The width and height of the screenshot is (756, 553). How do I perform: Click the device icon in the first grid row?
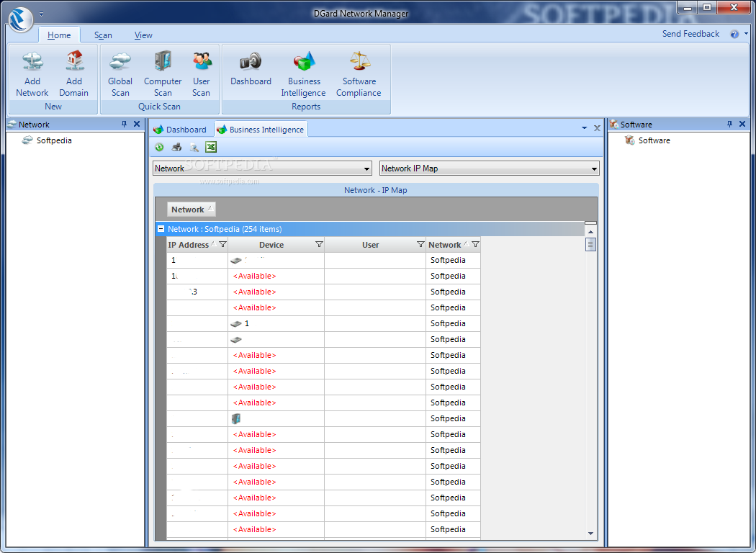click(x=235, y=261)
